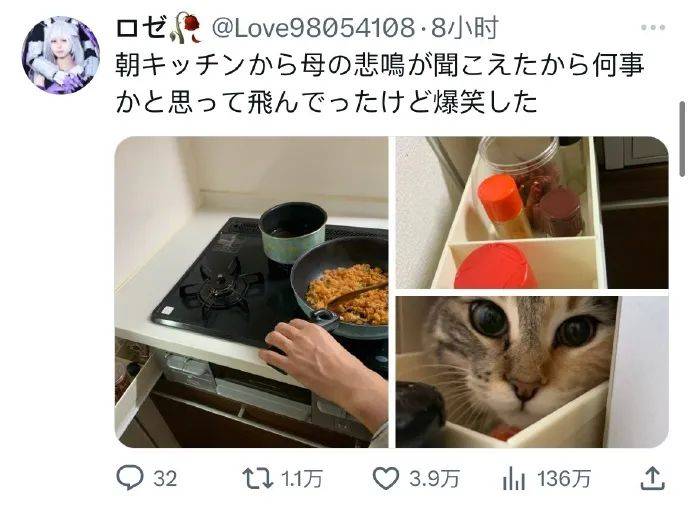Click the 32 replies count
690x508 pixels.
pyautogui.click(x=165, y=479)
